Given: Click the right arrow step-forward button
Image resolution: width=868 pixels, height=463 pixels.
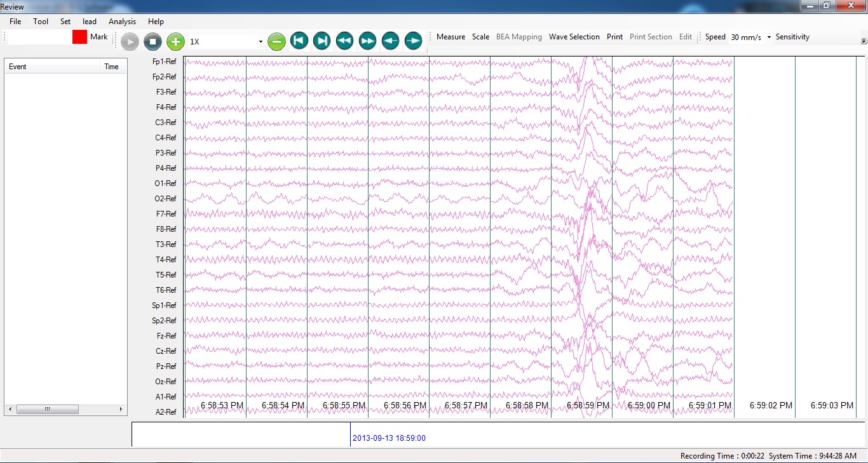Looking at the screenshot, I should (x=414, y=41).
